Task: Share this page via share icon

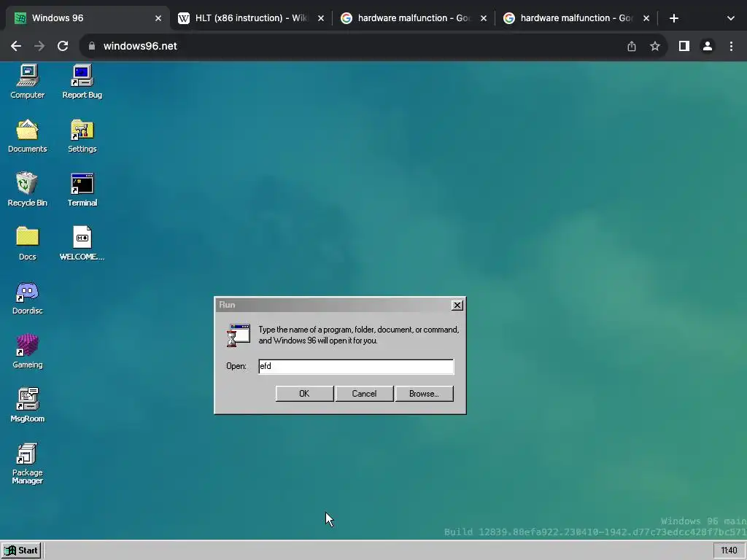Action: [632, 46]
